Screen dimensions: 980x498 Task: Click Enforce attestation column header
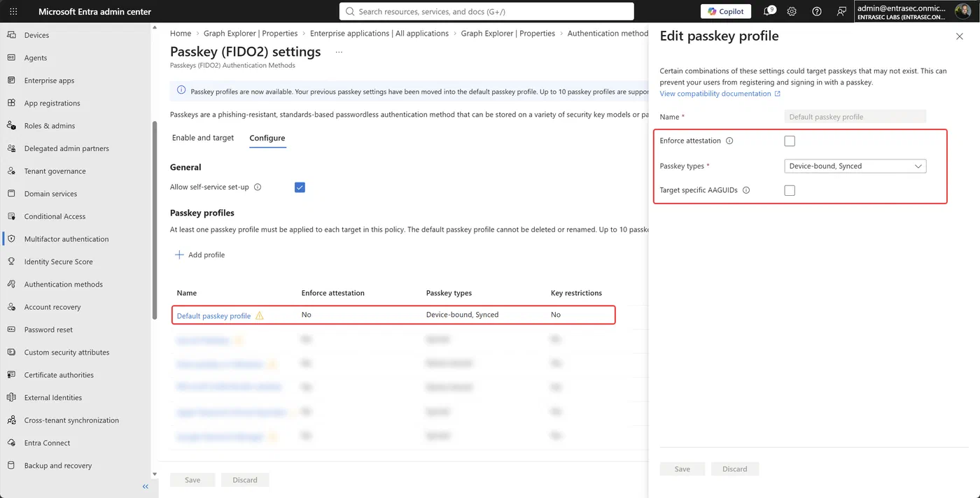coord(333,293)
